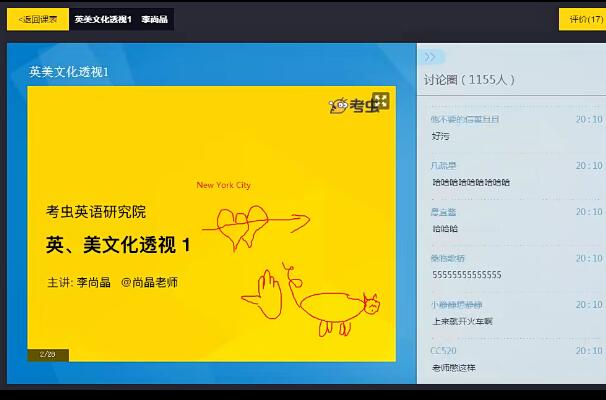The image size is (606, 400).
Task: Click the back to course button
Action: (38, 19)
